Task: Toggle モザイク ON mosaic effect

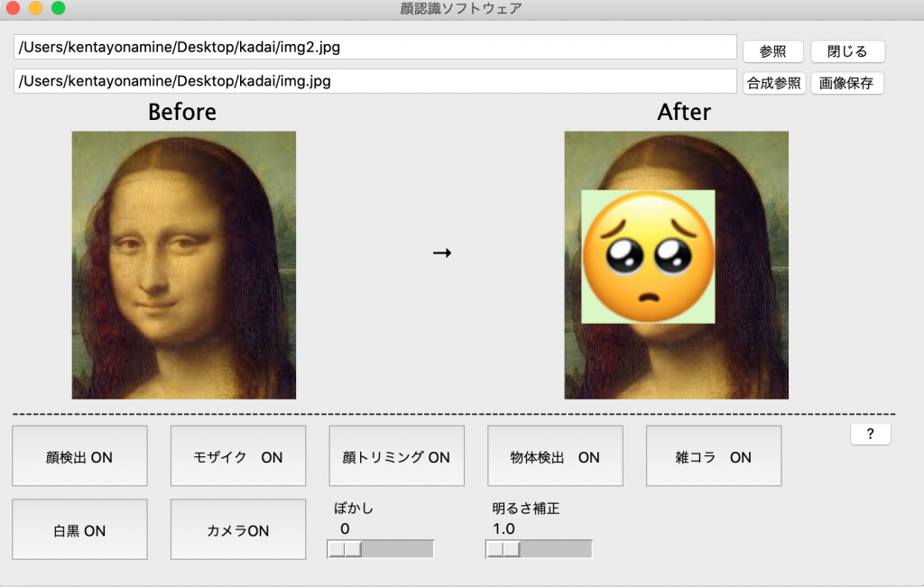Action: [238, 456]
